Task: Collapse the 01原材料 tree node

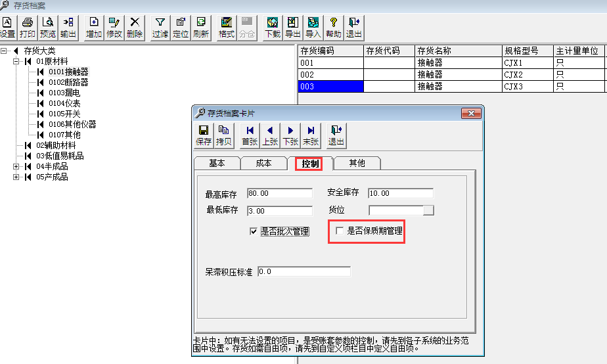Action: (x=16, y=61)
